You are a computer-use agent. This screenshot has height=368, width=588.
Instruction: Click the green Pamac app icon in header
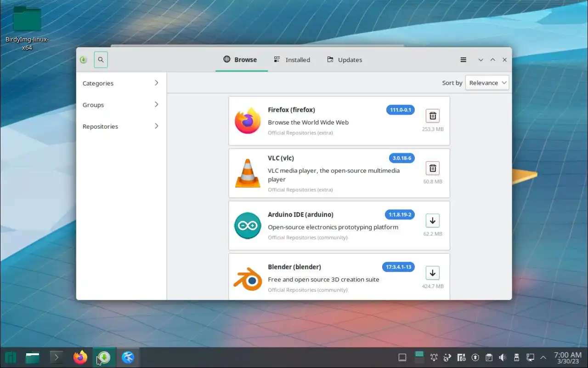click(x=83, y=60)
